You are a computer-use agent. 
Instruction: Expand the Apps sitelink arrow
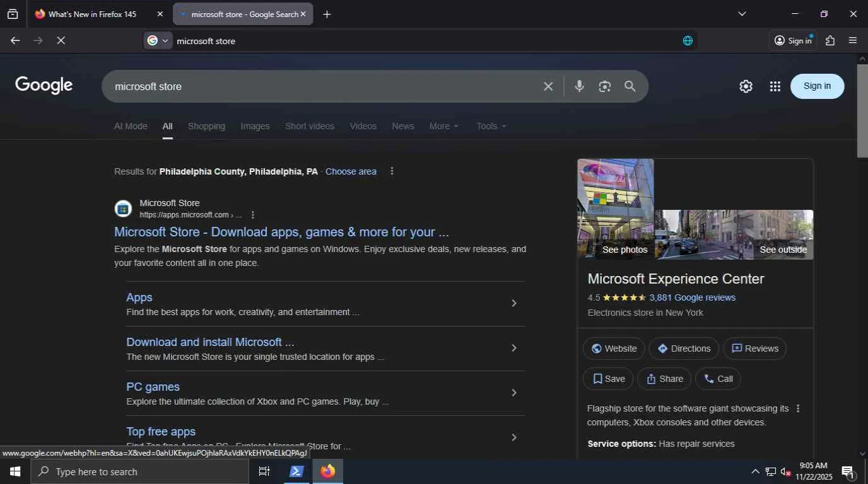514,303
